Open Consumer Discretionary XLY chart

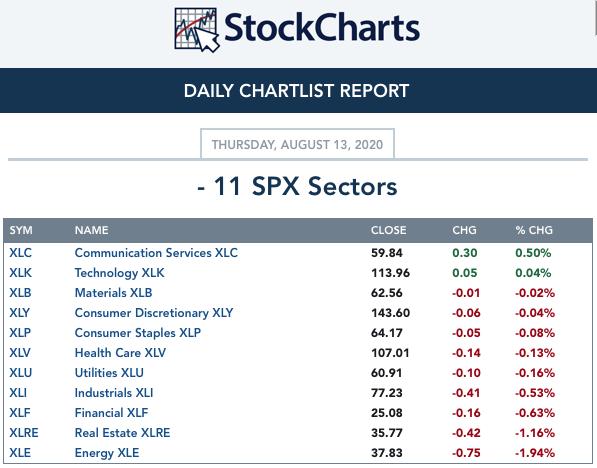(154, 313)
